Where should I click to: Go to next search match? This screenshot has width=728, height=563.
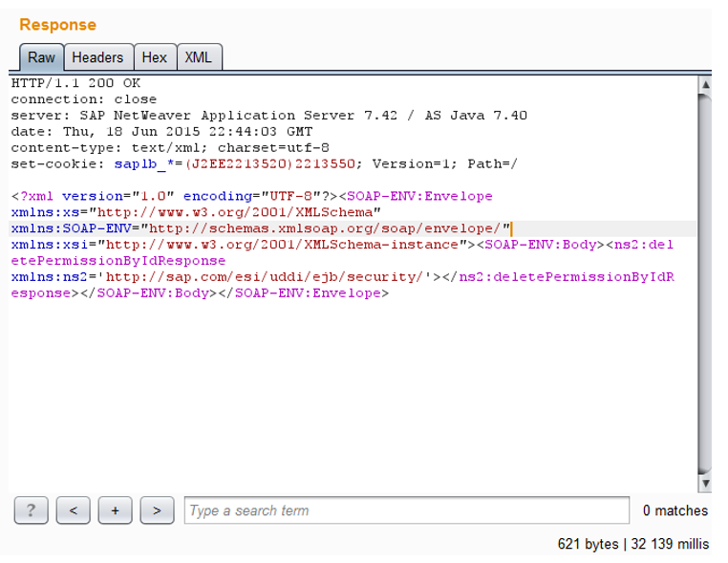coord(158,510)
